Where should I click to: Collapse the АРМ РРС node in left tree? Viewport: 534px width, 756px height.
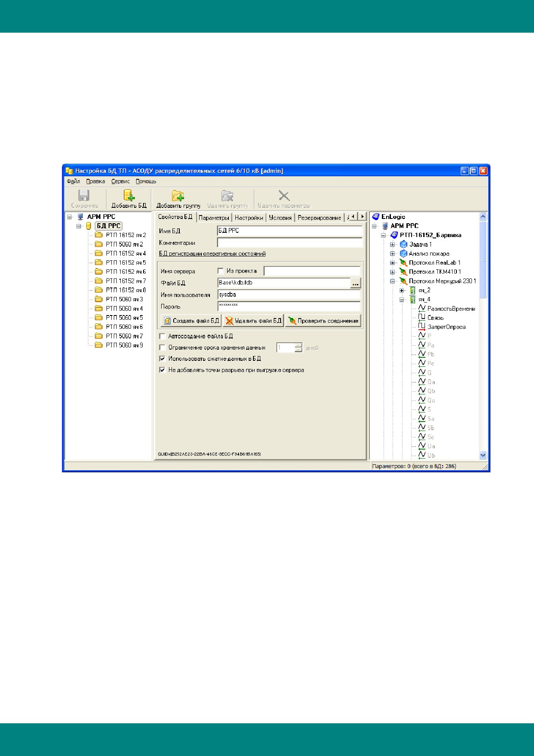pyautogui.click(x=69, y=217)
